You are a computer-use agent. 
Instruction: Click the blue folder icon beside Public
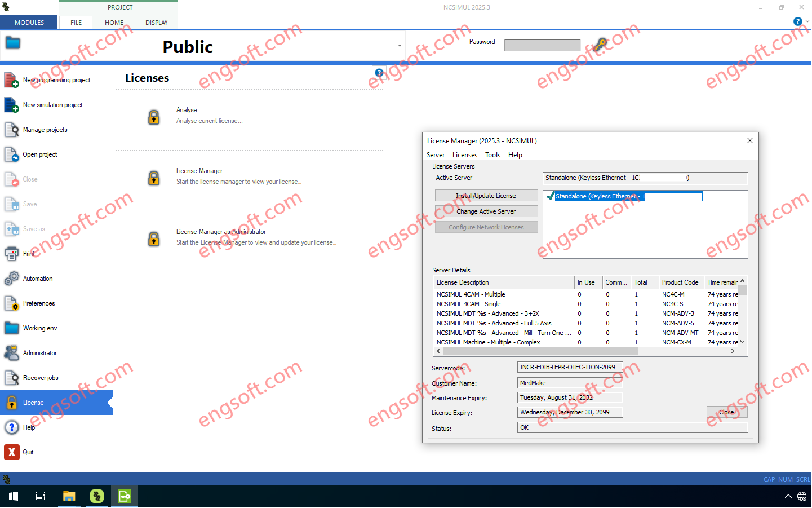pyautogui.click(x=13, y=43)
